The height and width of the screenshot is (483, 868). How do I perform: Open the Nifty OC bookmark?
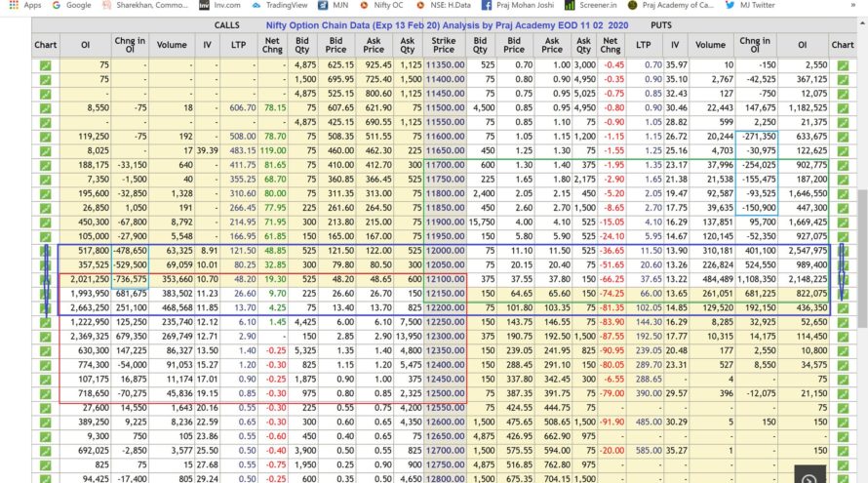pyautogui.click(x=381, y=5)
